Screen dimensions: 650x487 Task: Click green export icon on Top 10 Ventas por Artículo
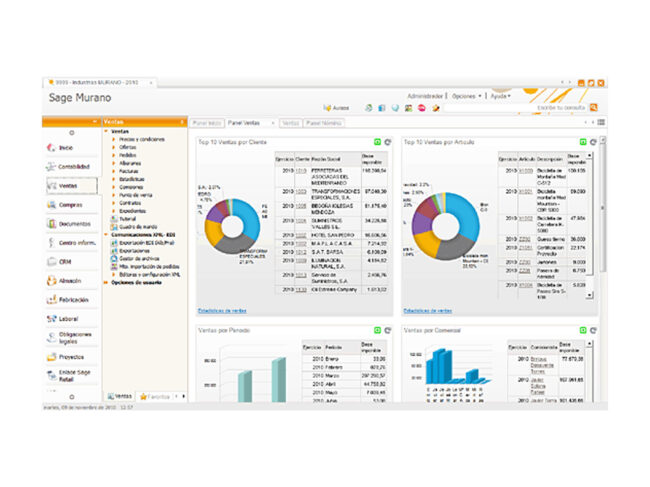click(583, 143)
